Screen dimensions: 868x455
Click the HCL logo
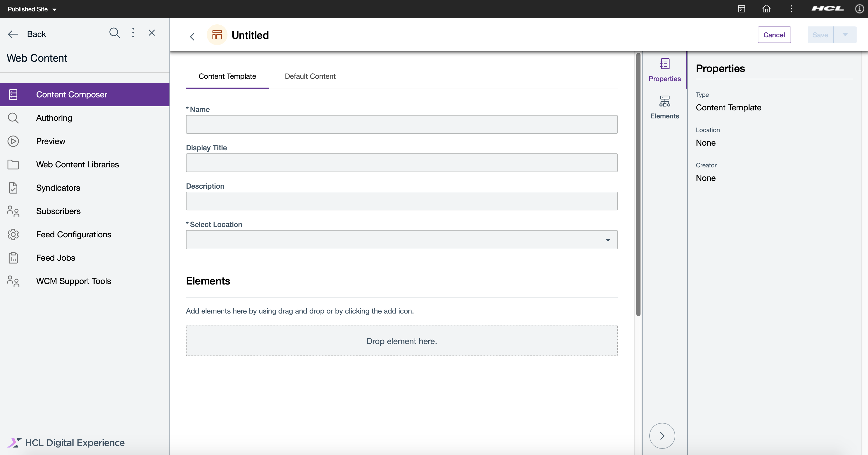[x=828, y=9]
